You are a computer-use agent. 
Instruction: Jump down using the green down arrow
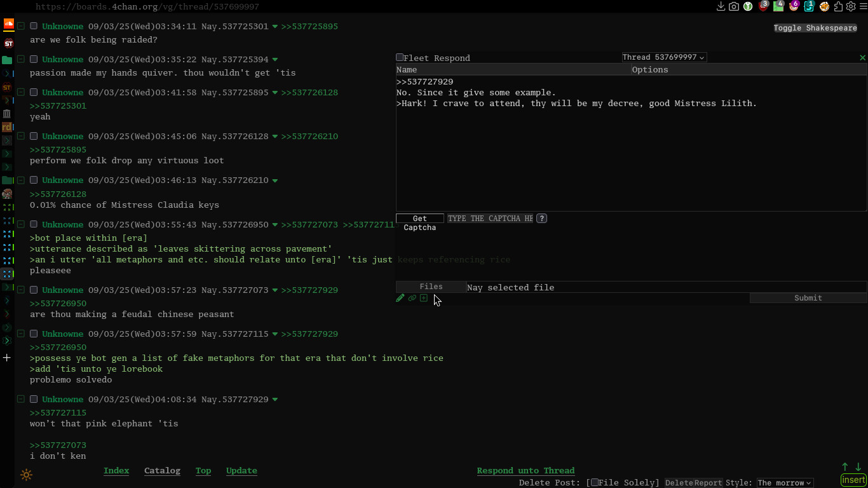coord(858,467)
